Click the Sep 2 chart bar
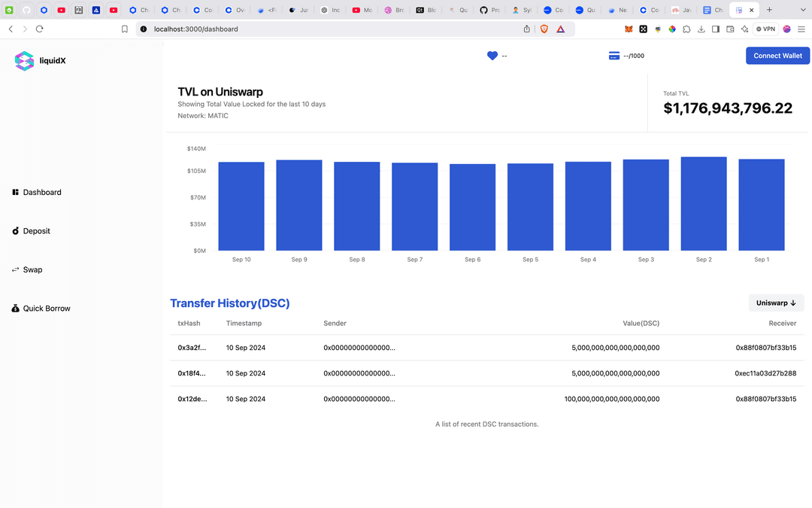The height and width of the screenshot is (508, 812). tap(703, 204)
